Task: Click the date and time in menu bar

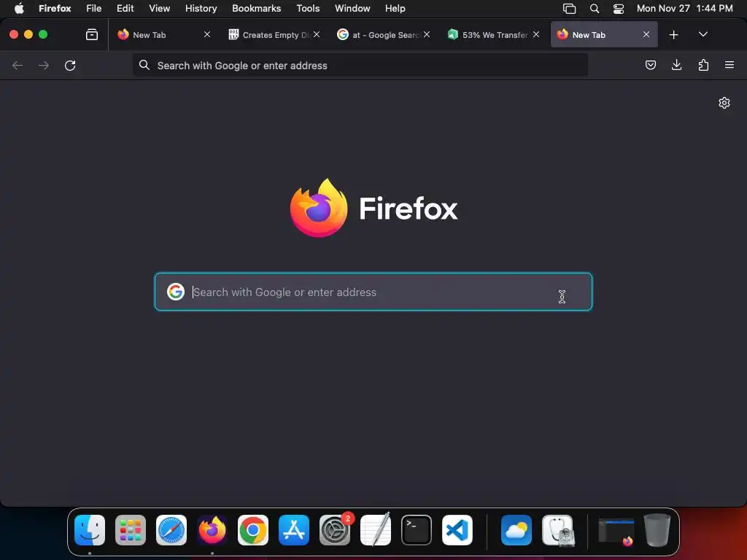Action: pyautogui.click(x=684, y=8)
